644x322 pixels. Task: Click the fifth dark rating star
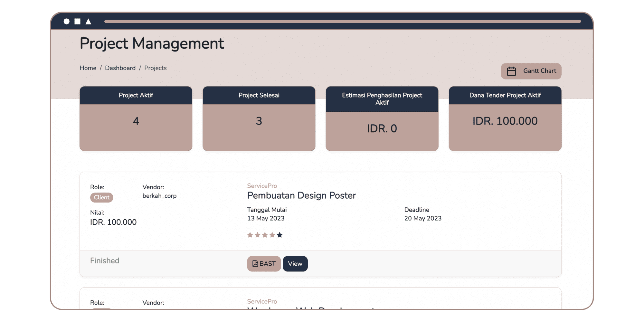(279, 235)
